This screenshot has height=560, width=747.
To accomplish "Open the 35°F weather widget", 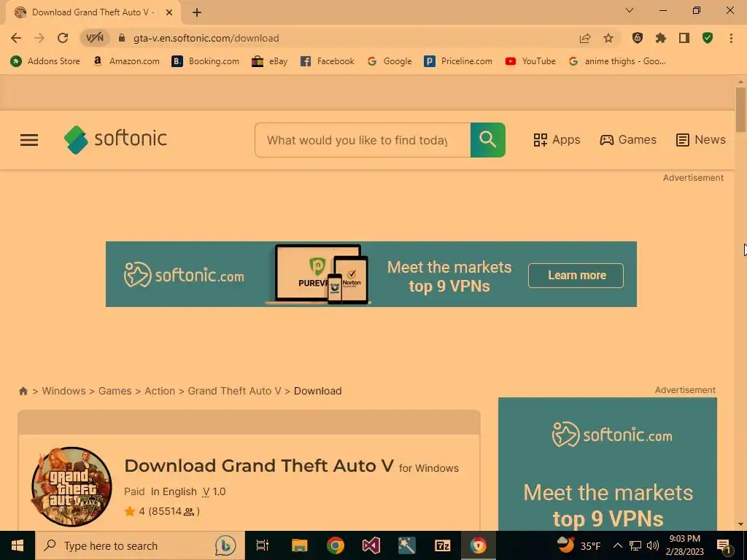I will [578, 545].
